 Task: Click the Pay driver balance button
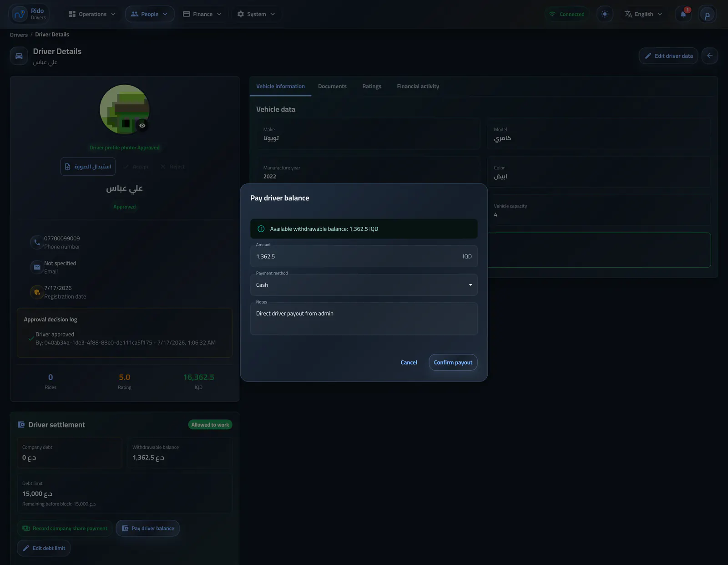pos(148,529)
